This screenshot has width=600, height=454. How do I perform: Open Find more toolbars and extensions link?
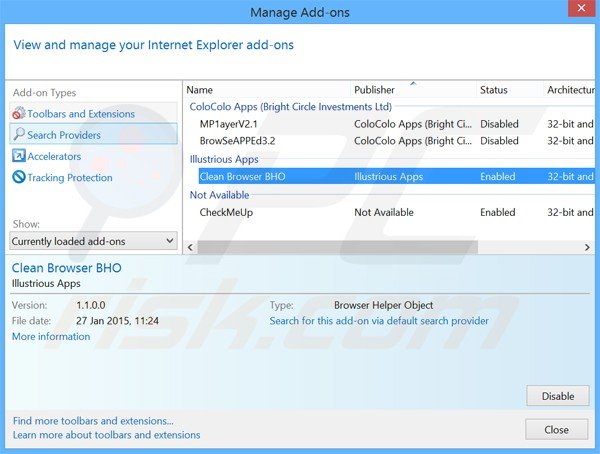coord(93,421)
